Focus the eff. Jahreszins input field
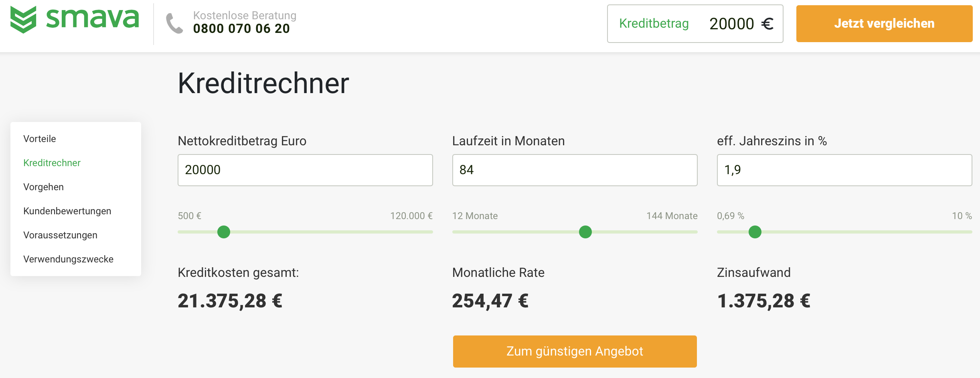Image resolution: width=980 pixels, height=378 pixels. (844, 170)
